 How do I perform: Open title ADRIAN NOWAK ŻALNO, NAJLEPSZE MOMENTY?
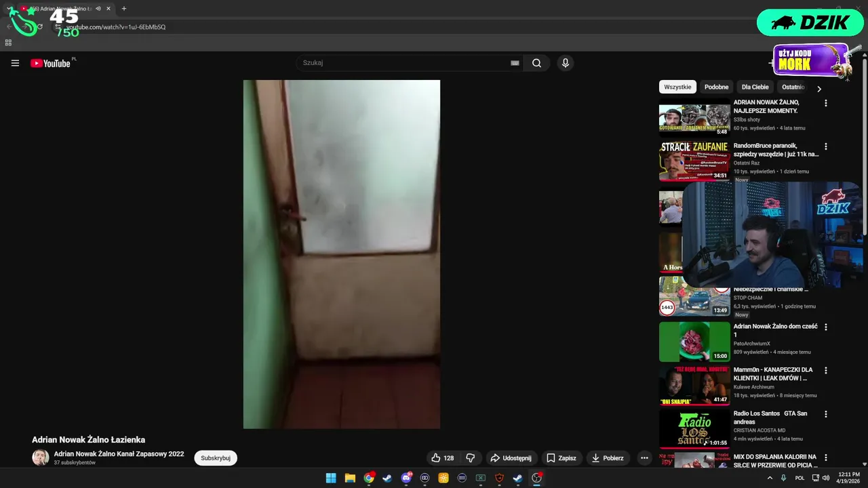[x=766, y=106]
